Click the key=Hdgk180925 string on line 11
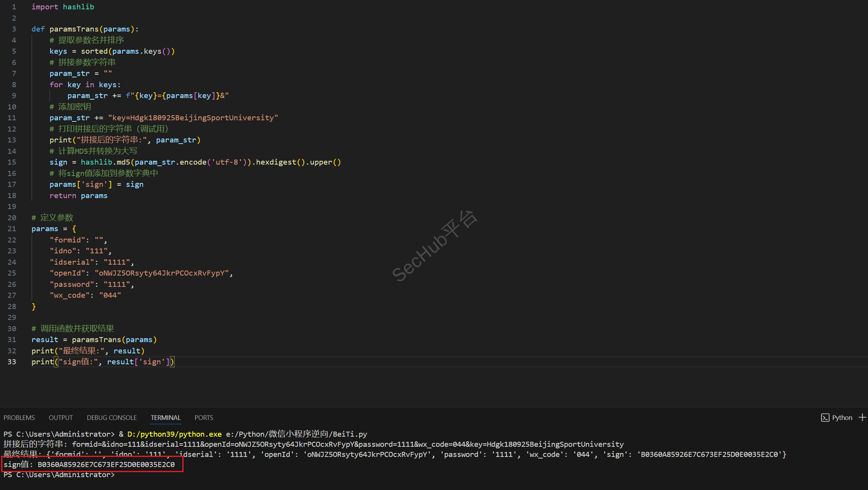Screen dimensions: 868x490 pyautogui.click(x=193, y=118)
